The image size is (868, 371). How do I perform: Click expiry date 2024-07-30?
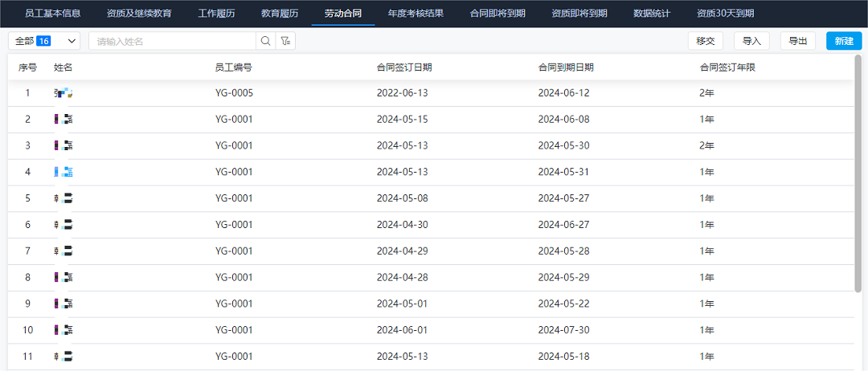564,330
